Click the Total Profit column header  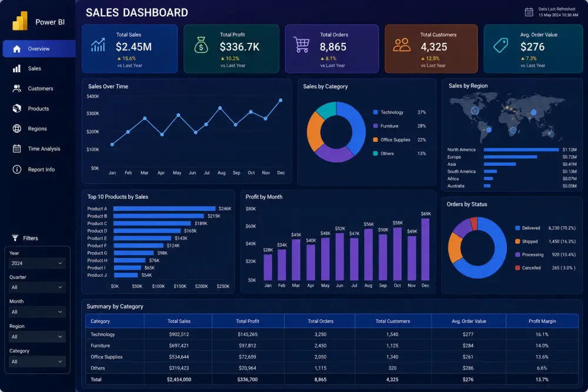(248, 321)
